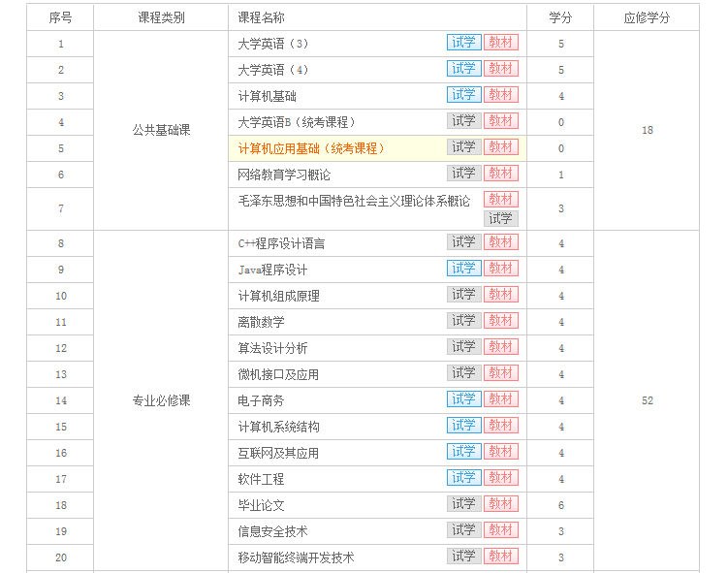The image size is (728, 573).
Task: Click 教材 for 计算机组成原理
Action: tap(501, 295)
